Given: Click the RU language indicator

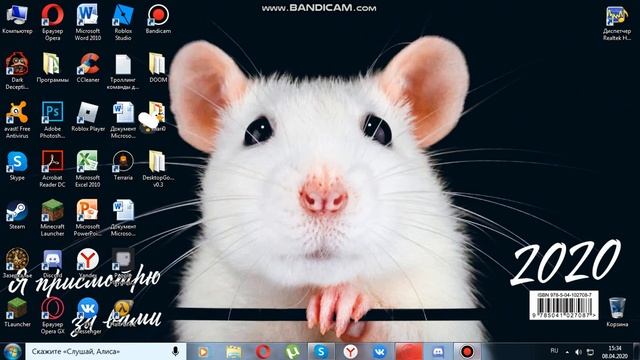Looking at the screenshot, I should (554, 351).
